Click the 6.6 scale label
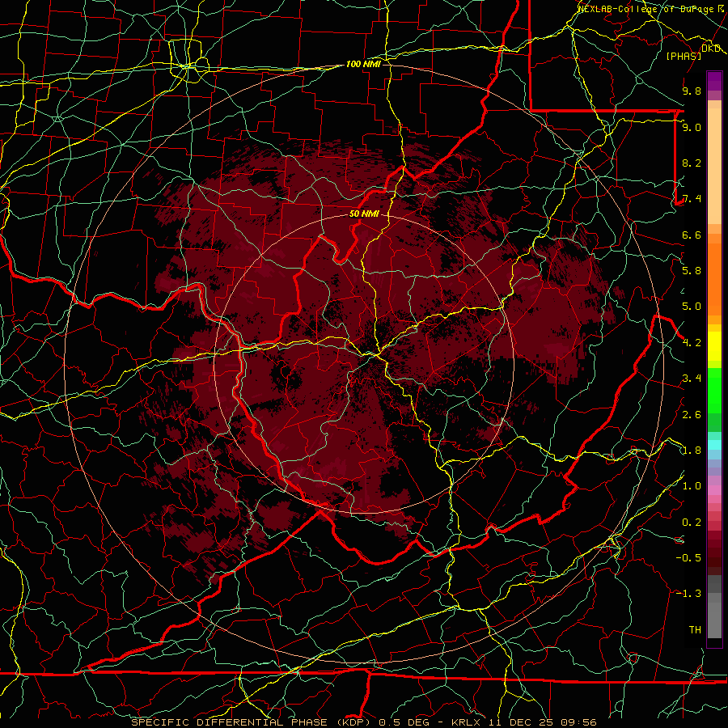728x728 pixels. pos(692,235)
